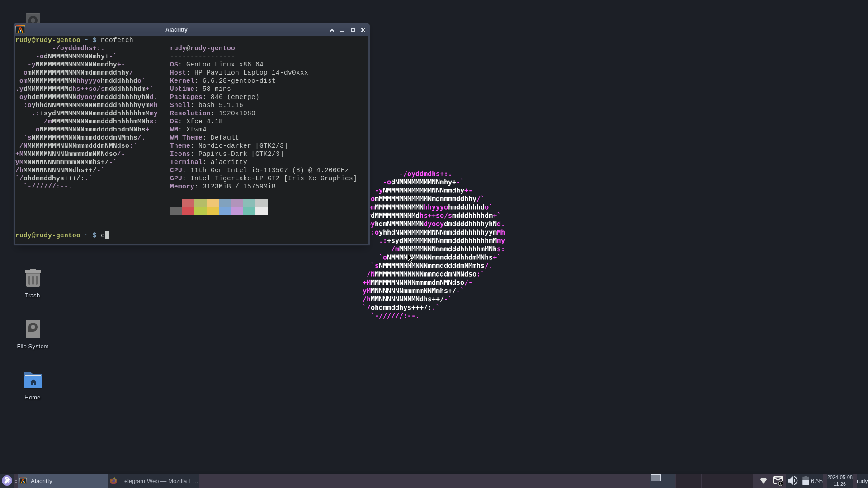Close the Alacritty terminal window
Image resolution: width=868 pixels, height=488 pixels.
tap(363, 30)
